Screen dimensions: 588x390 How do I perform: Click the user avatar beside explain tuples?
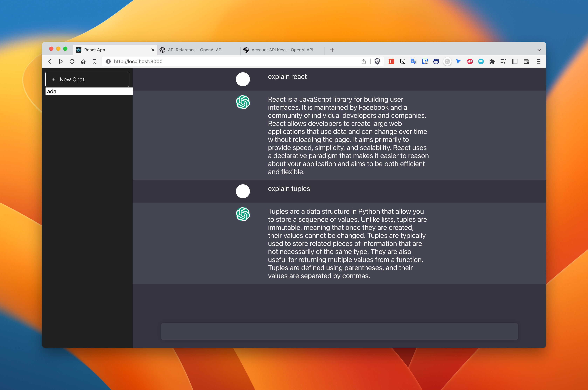(x=243, y=191)
